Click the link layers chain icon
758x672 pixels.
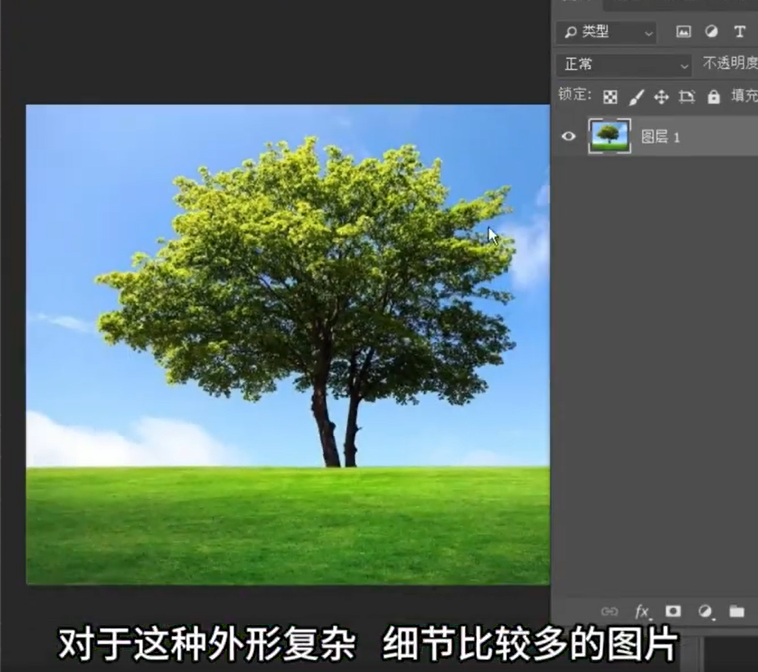pyautogui.click(x=609, y=612)
